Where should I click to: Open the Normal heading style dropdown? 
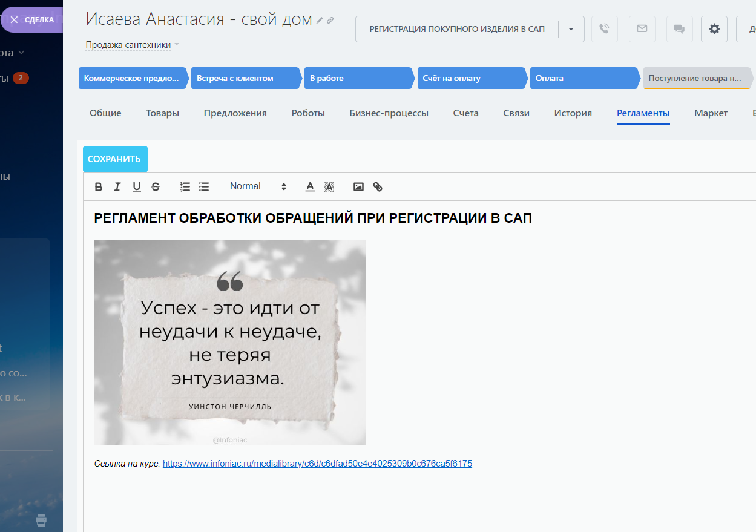(x=257, y=187)
